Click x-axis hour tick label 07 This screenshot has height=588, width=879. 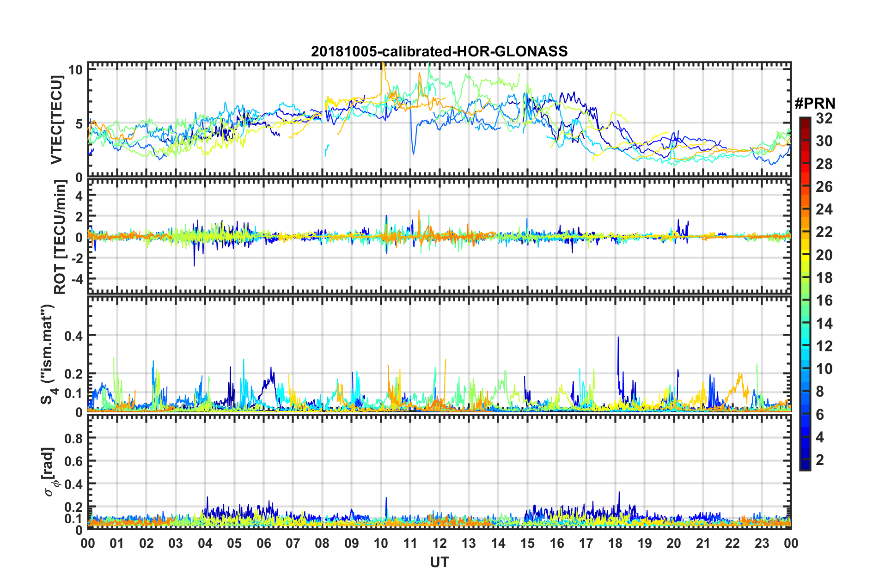point(293,543)
